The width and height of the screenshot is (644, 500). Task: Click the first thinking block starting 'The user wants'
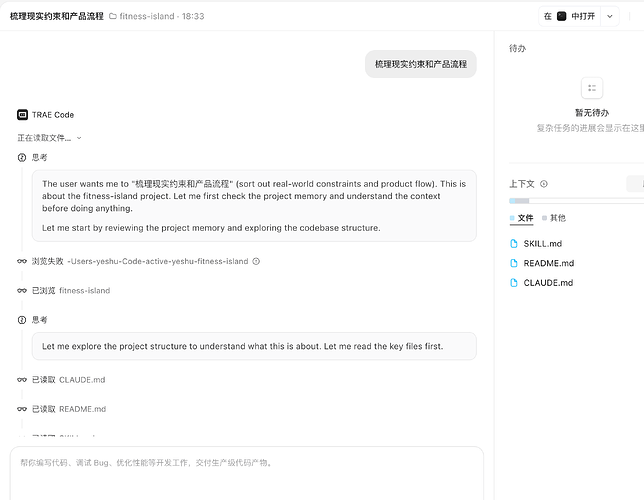[x=254, y=206]
